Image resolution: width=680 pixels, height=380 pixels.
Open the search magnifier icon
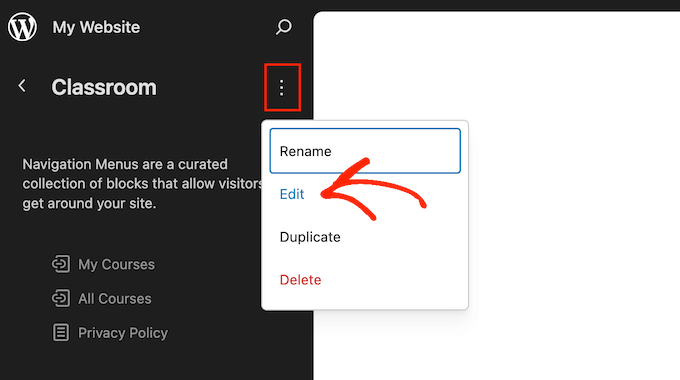coord(284,27)
